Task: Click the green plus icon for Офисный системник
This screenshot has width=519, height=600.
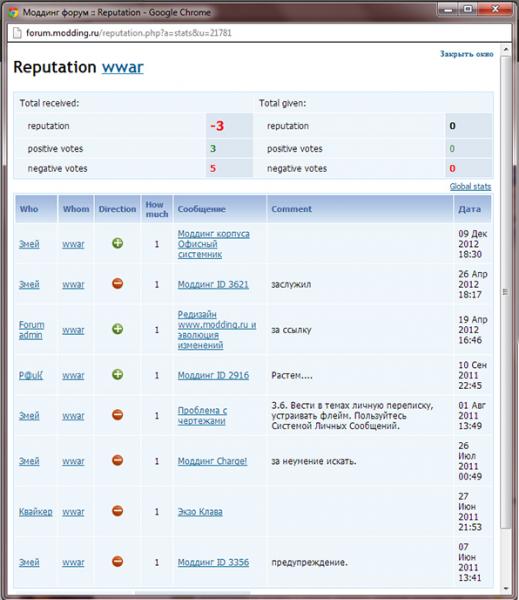Action: tap(118, 243)
